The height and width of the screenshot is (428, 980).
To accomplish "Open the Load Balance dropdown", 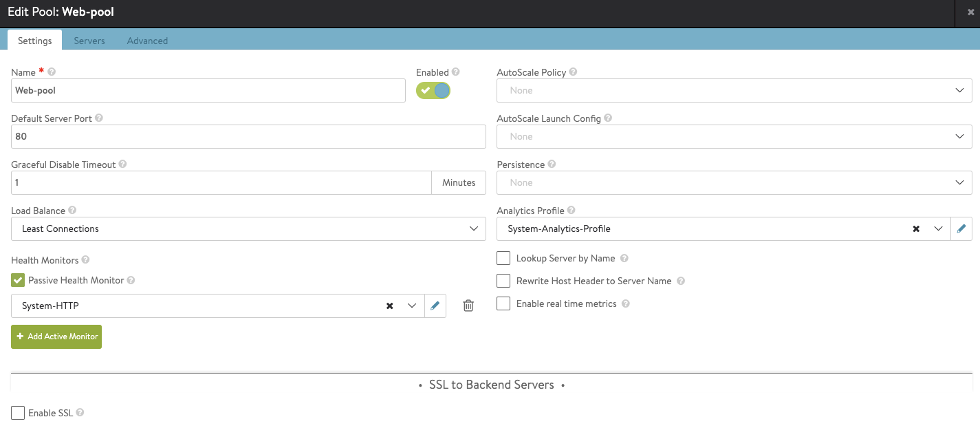I will pos(248,229).
